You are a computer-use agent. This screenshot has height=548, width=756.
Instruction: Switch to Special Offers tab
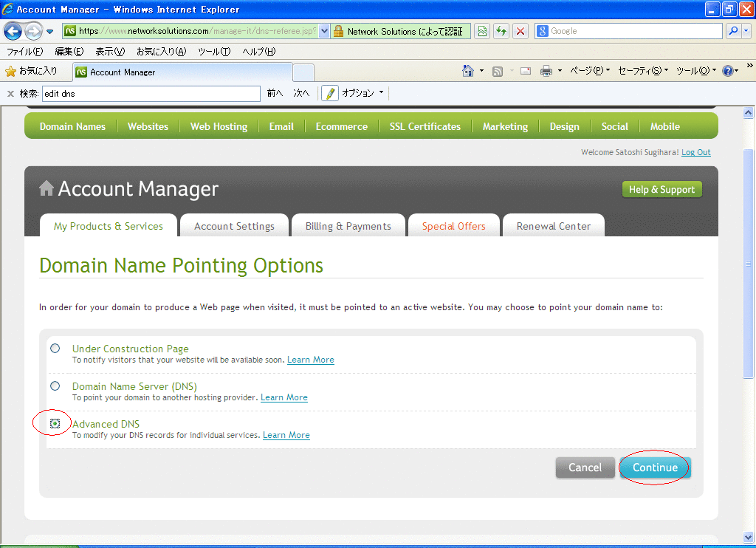454,226
